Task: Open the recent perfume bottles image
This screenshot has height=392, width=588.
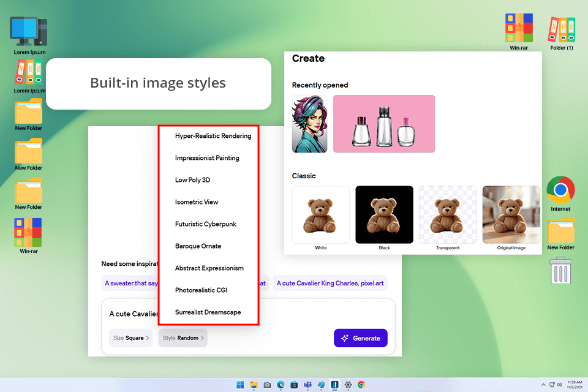Action: coord(384,124)
